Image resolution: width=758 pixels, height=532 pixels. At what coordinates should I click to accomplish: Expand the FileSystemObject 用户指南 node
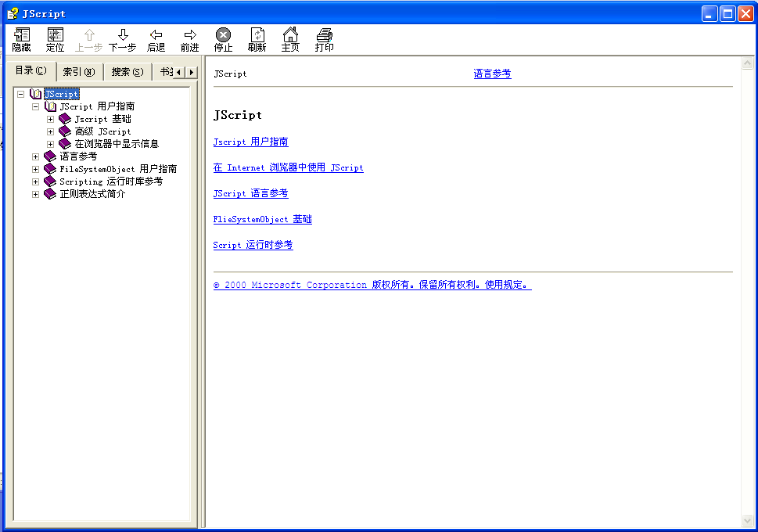click(35, 169)
